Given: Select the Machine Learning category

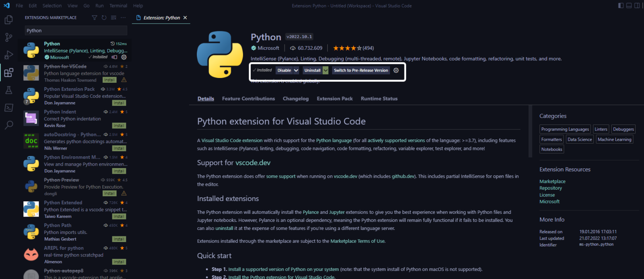Looking at the screenshot, I should point(614,139).
